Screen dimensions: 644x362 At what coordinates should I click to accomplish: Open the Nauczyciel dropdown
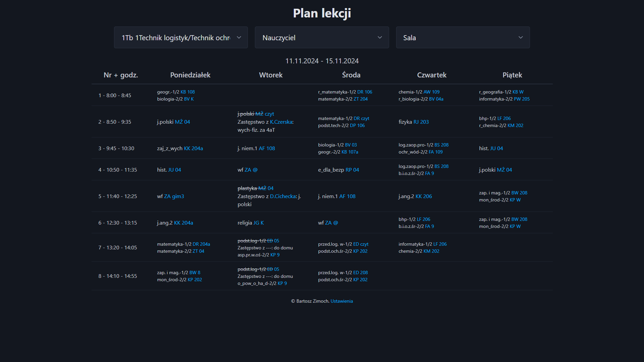click(322, 37)
